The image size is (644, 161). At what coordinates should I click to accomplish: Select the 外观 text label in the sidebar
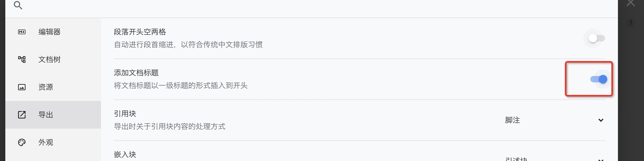click(46, 142)
